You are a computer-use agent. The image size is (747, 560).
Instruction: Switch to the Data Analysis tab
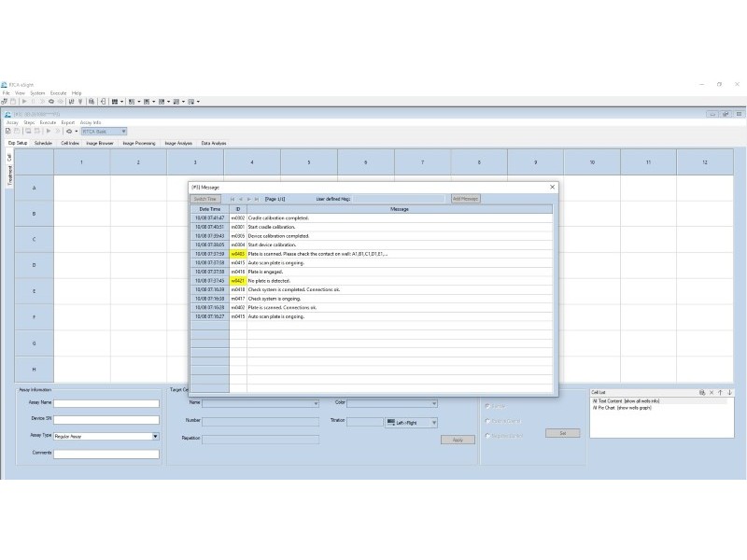(214, 143)
